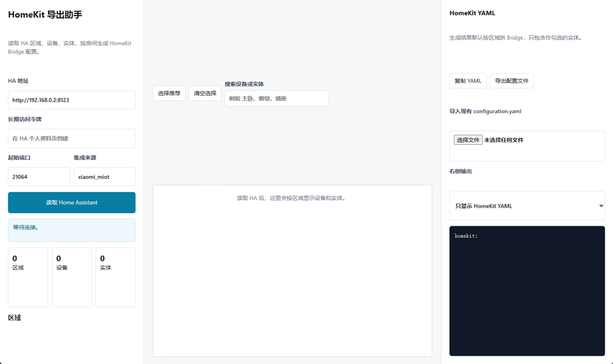Open the 只显示 HomeKit YAML dropdown
Viewport: 613px width, 364px height.
[x=527, y=206]
